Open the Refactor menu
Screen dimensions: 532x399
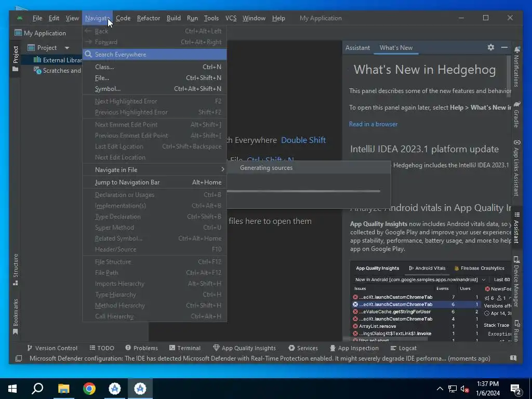coord(148,18)
